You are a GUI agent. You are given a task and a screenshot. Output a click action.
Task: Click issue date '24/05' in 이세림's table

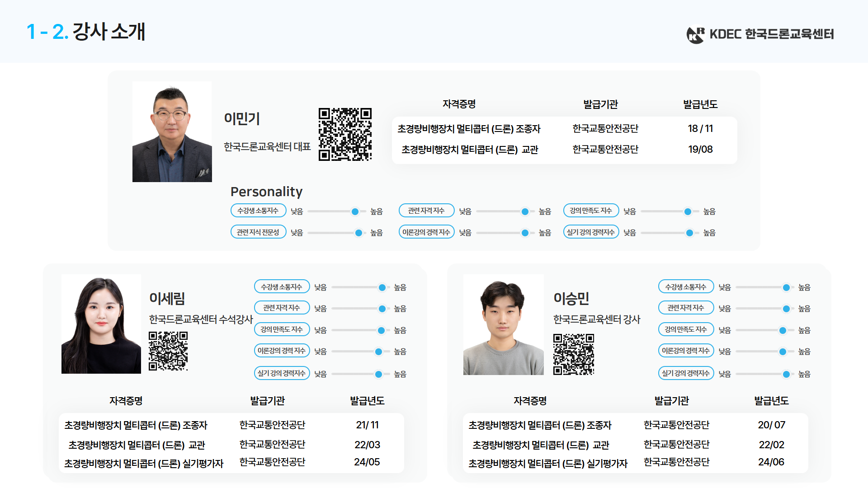coord(367,462)
